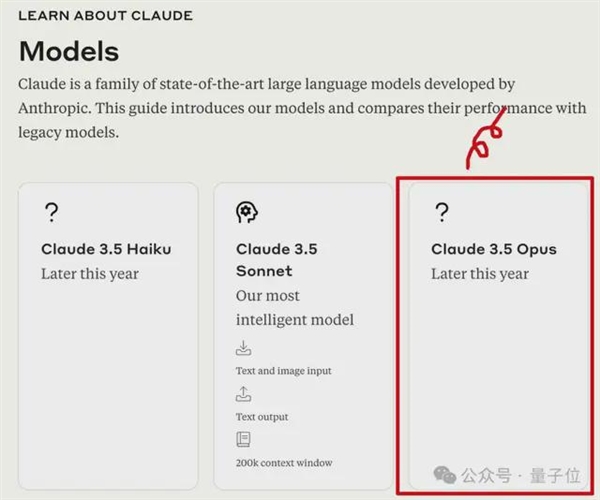The image size is (600, 500).
Task: Click the WeChat logo in the watermark
Action: pyautogui.click(x=444, y=475)
